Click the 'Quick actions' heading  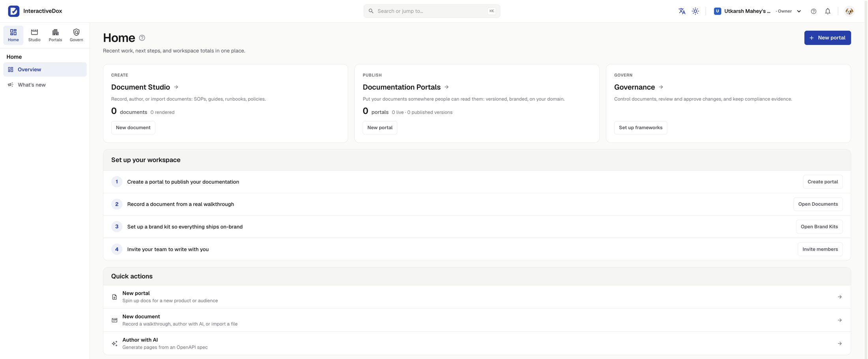tap(132, 276)
